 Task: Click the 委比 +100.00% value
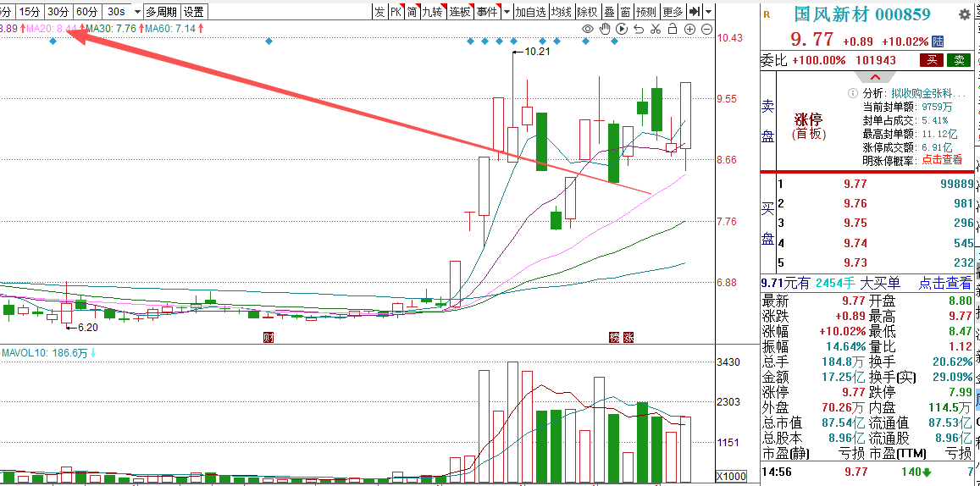point(819,61)
